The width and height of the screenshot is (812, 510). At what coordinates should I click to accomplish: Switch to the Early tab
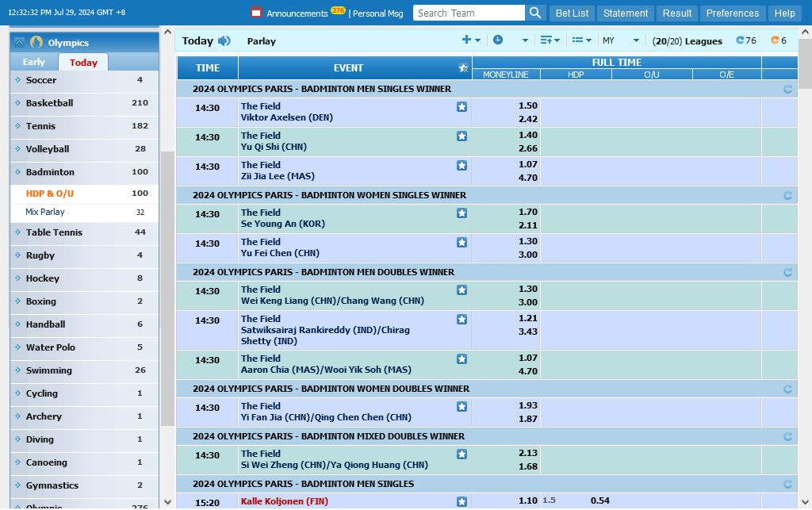34,62
